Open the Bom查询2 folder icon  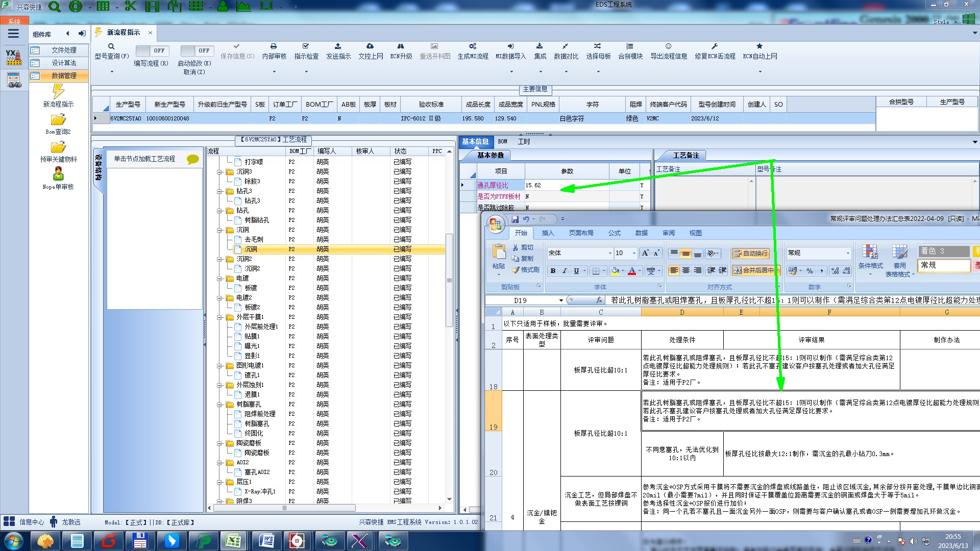tap(58, 120)
